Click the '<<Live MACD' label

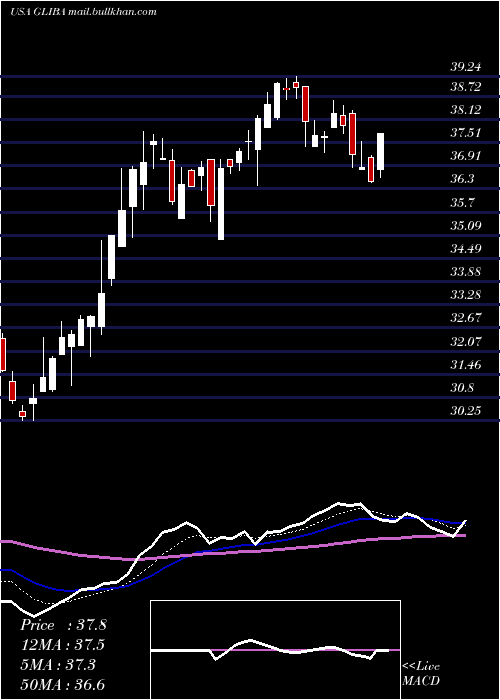click(421, 674)
